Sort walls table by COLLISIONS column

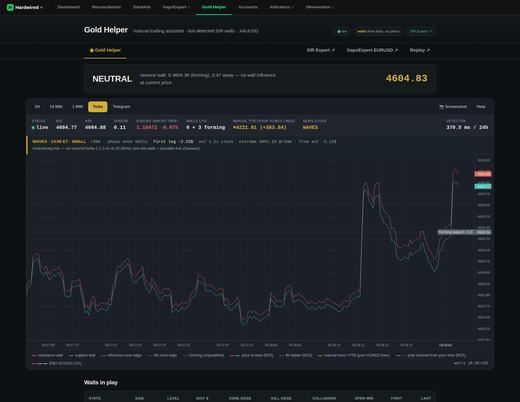click(324, 398)
